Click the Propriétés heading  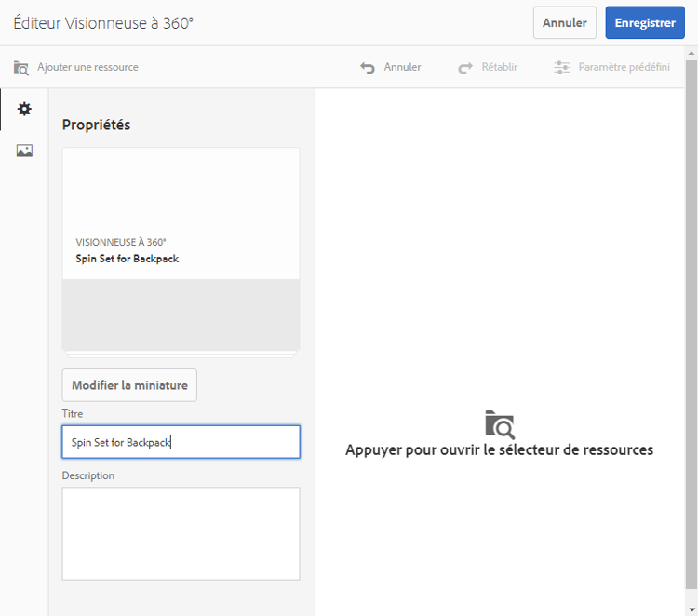pyautogui.click(x=96, y=125)
